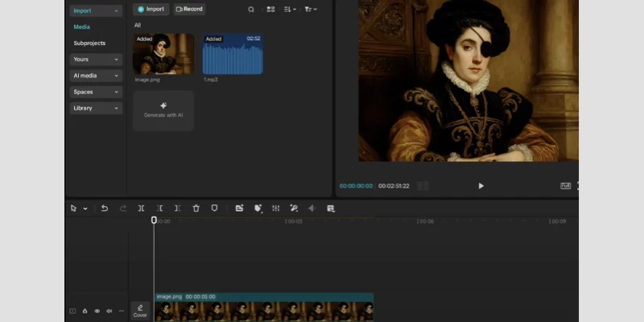
Task: Click the rightmost film-strip icon in toolbar
Action: pos(331,208)
